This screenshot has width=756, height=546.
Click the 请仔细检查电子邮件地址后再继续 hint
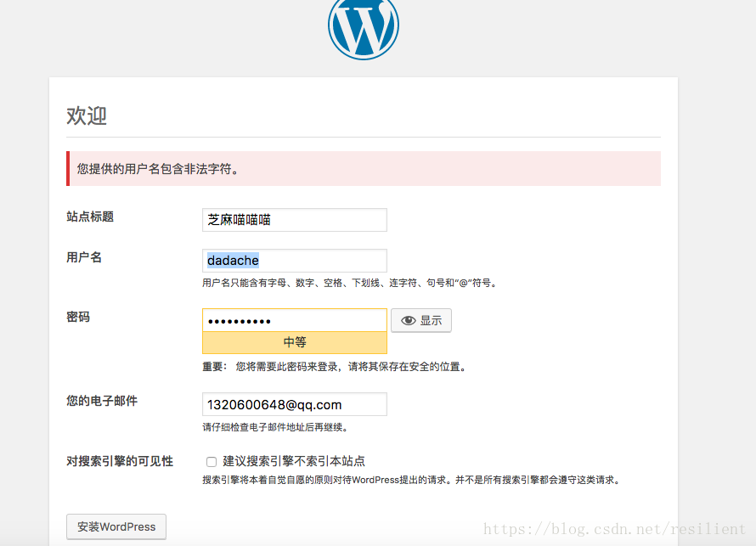[x=275, y=427]
